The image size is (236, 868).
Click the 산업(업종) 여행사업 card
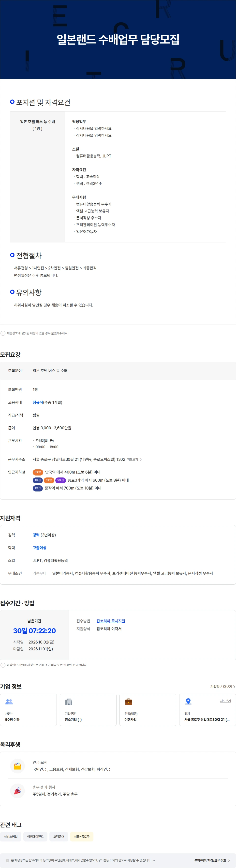coord(148,710)
